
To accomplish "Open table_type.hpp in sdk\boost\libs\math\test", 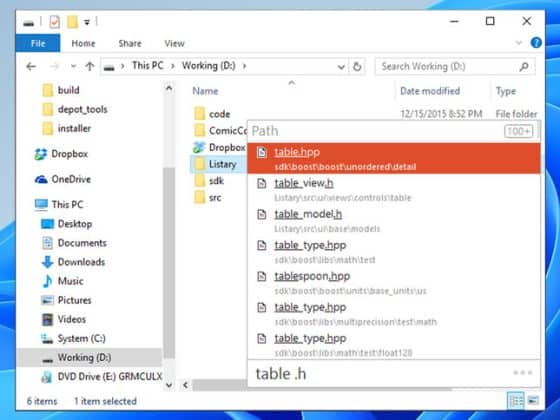I will coord(394,252).
